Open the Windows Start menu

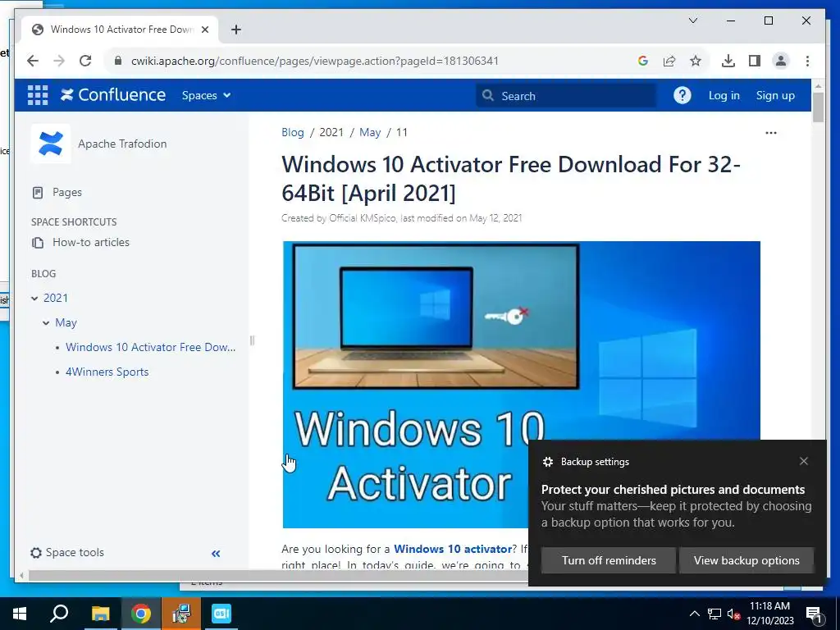pos(20,614)
